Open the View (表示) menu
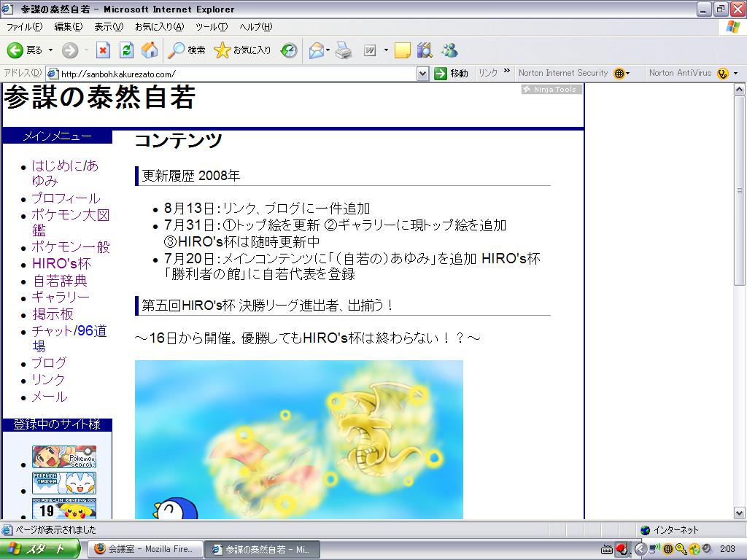The width and height of the screenshot is (747, 560). [x=109, y=27]
